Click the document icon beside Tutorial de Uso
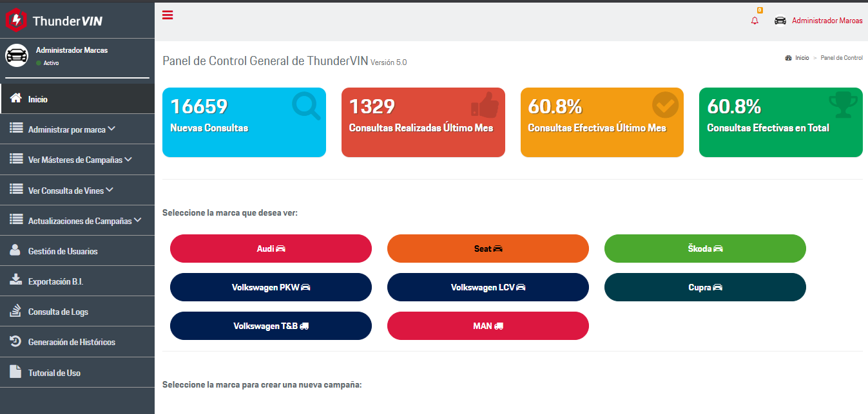868x414 pixels. point(15,372)
